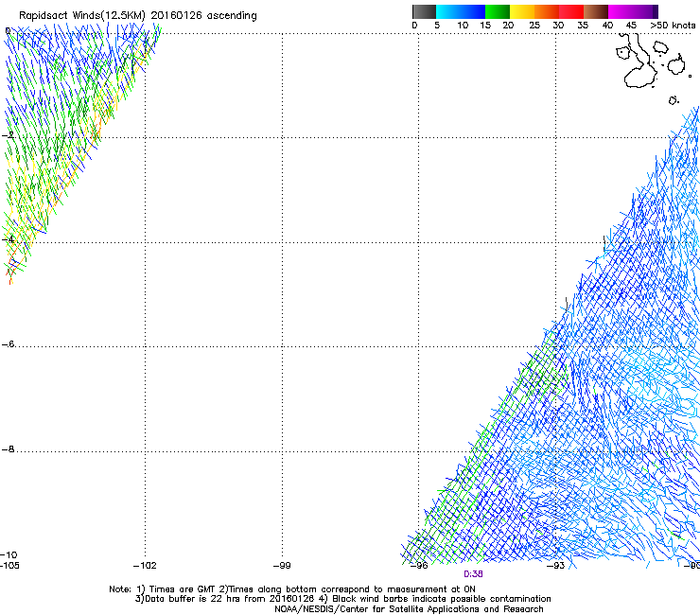Click the '-105' longitude axis label
The width and height of the screenshot is (700, 615).
click(9, 566)
